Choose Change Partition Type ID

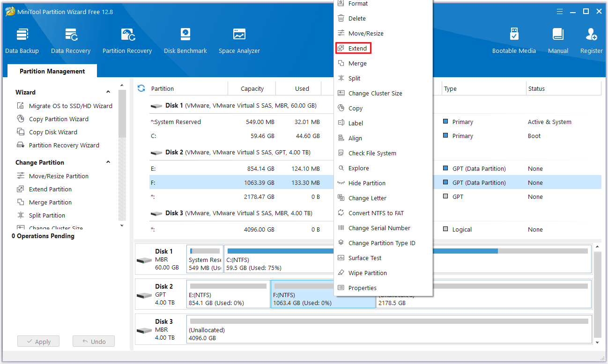point(383,243)
